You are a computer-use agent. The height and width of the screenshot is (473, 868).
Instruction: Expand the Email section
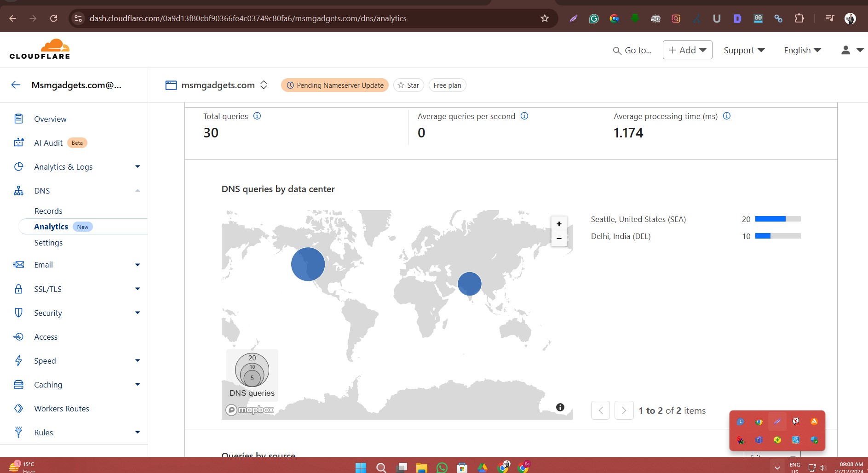click(137, 264)
